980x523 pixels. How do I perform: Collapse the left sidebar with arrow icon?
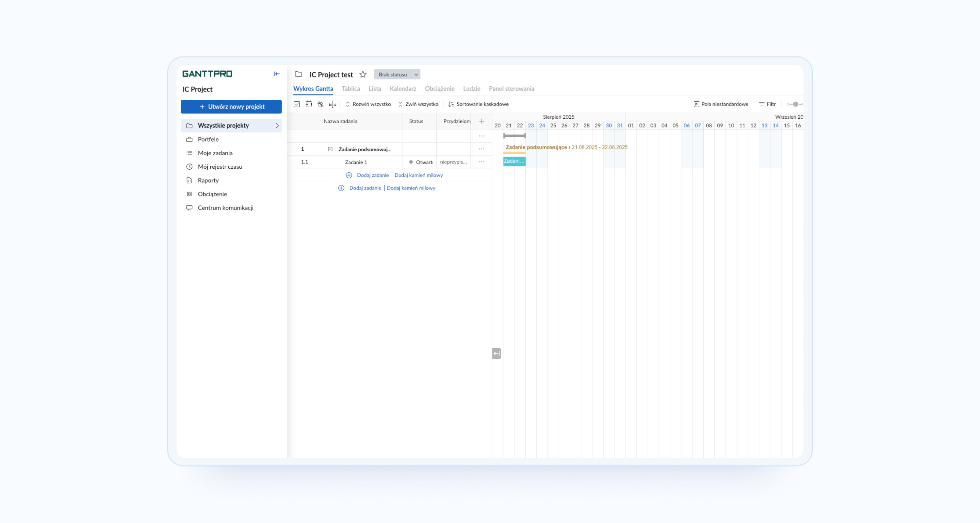[277, 74]
